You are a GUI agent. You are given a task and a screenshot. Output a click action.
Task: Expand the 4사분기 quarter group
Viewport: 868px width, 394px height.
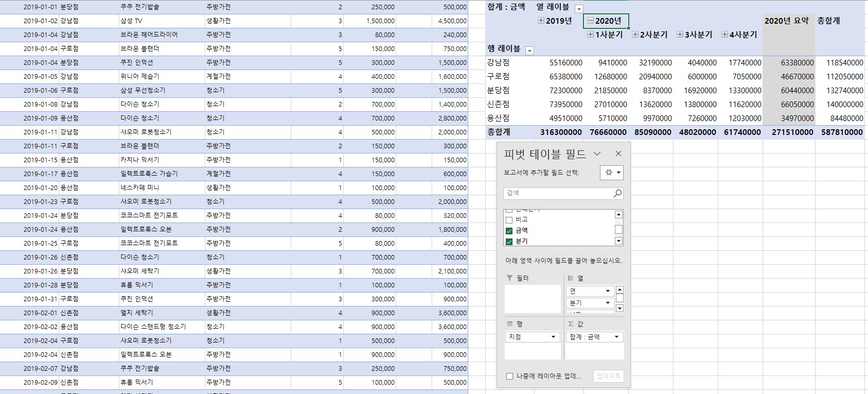tap(724, 35)
